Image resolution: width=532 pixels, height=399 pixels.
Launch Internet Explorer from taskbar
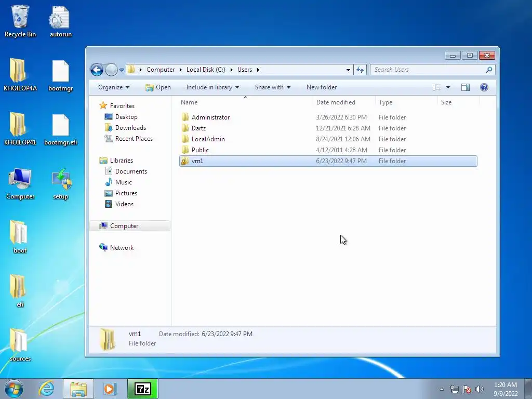pos(46,389)
